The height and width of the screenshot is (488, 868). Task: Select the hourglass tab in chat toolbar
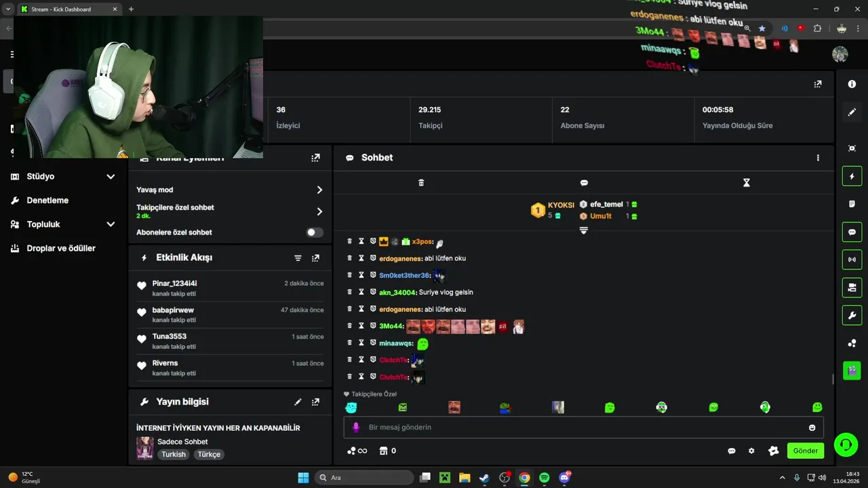coord(747,183)
